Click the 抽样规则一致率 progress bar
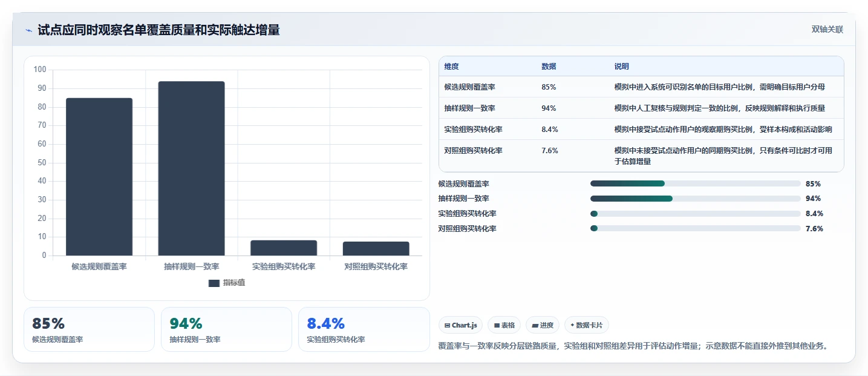The width and height of the screenshot is (868, 376). 696,199
